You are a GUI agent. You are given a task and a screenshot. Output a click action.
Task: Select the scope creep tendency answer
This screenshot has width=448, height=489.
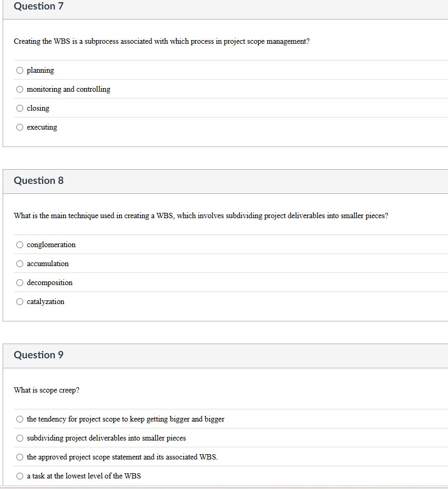(x=20, y=418)
